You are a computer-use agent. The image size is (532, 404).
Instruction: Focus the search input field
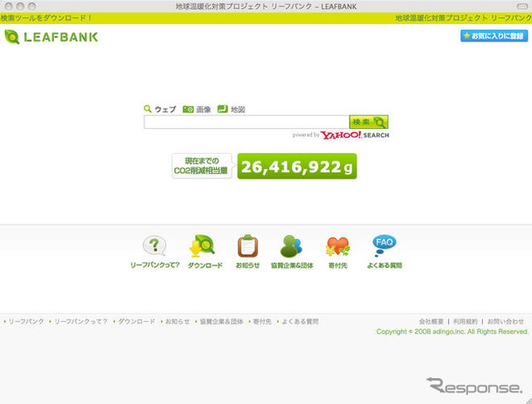(246, 122)
